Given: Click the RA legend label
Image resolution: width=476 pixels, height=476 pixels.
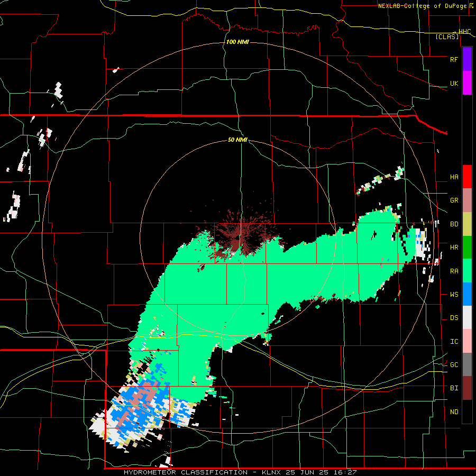Looking at the screenshot, I should (x=454, y=271).
